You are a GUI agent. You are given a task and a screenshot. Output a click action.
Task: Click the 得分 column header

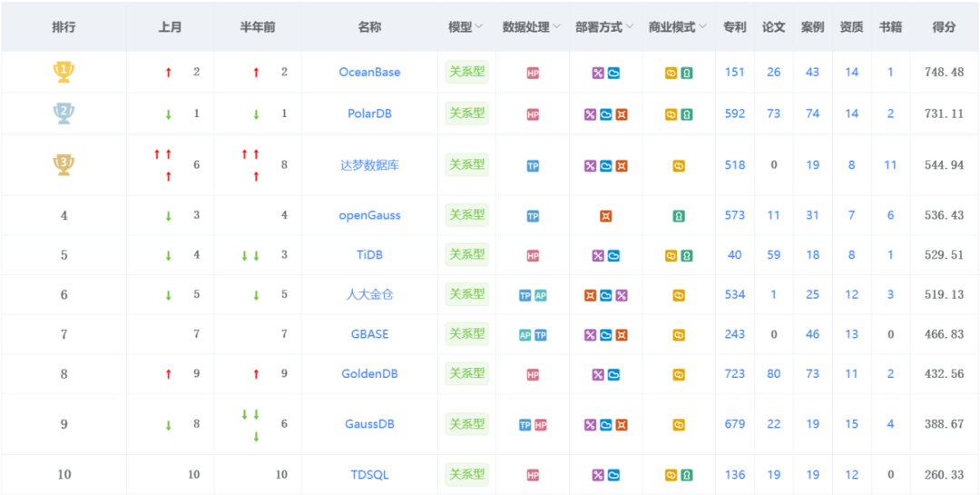944,27
